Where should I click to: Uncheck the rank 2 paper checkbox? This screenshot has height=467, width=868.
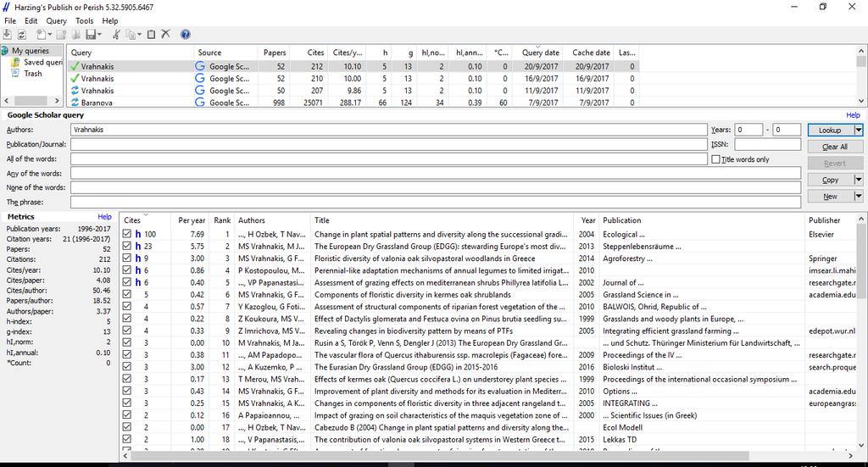127,247
